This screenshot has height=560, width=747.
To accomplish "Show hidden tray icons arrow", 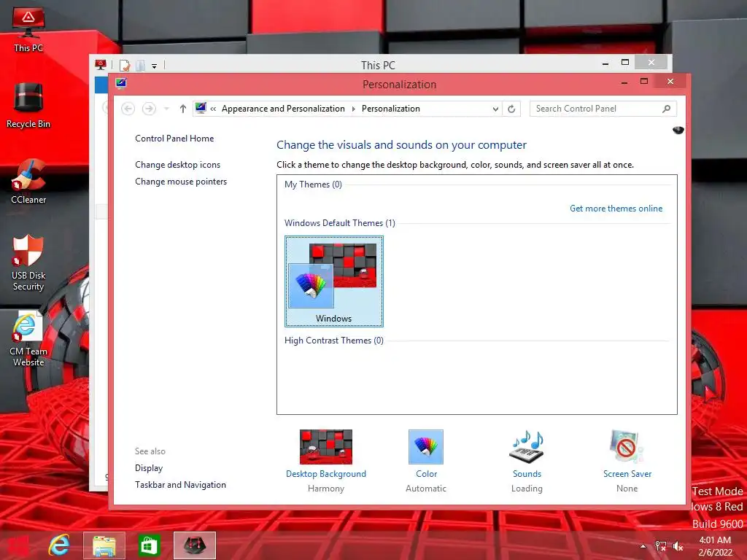I will pos(643,546).
